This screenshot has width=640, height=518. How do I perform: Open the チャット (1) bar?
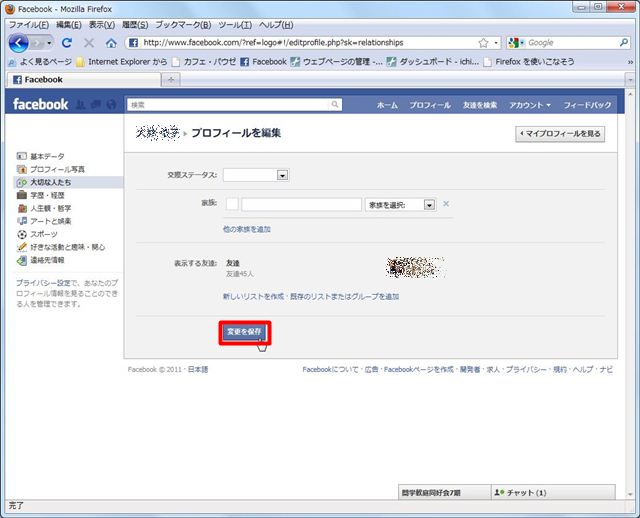click(x=553, y=493)
